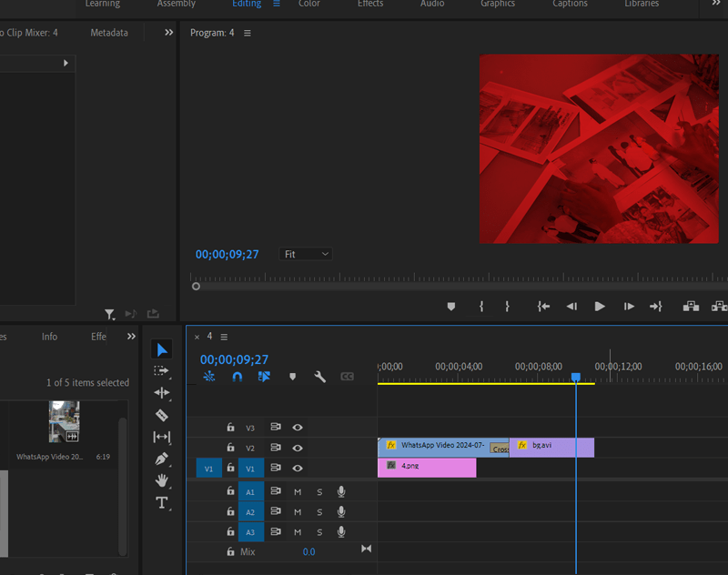The image size is (728, 575).
Task: Select the Track Select Forward tool
Action: (162, 371)
